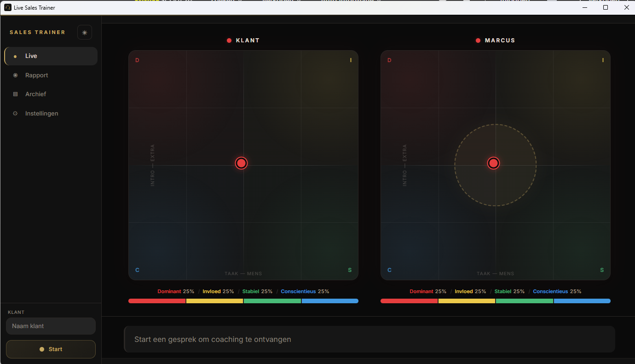Select the red DISC marker on the Klant grid

(241, 163)
